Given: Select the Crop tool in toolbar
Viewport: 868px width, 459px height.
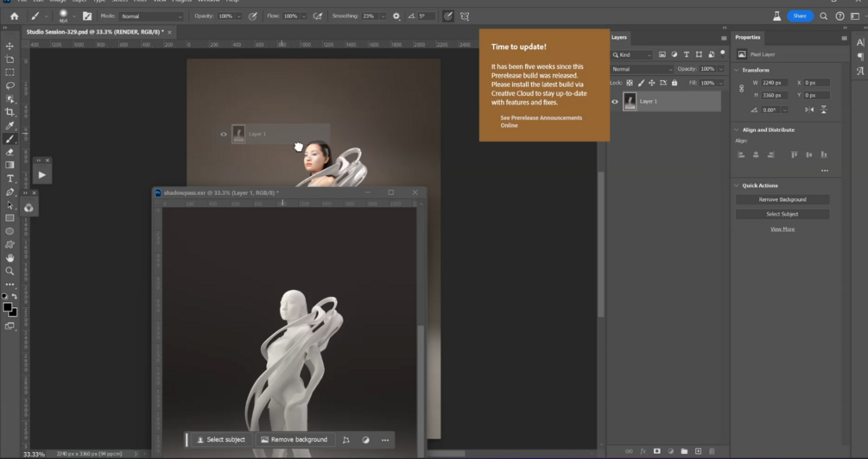Looking at the screenshot, I should coord(10,112).
